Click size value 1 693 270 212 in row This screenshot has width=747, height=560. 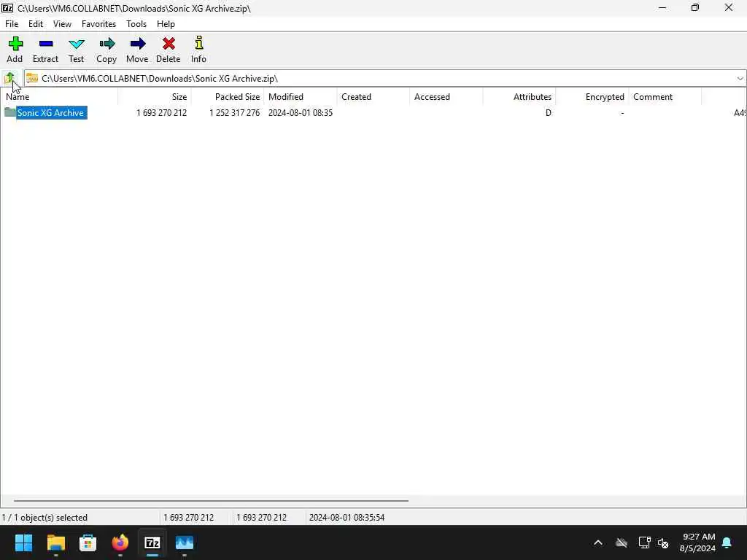[161, 113]
